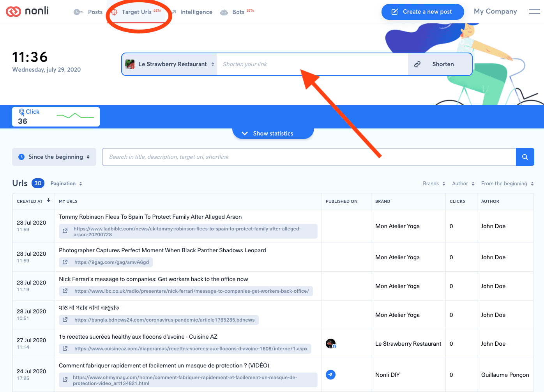
Task: Click the Click 36 statistics card
Action: click(56, 117)
